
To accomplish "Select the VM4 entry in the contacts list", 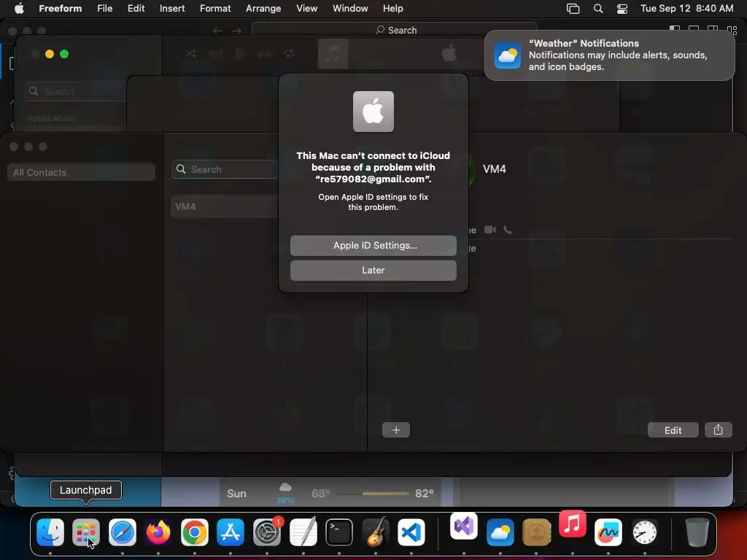I will click(x=225, y=206).
